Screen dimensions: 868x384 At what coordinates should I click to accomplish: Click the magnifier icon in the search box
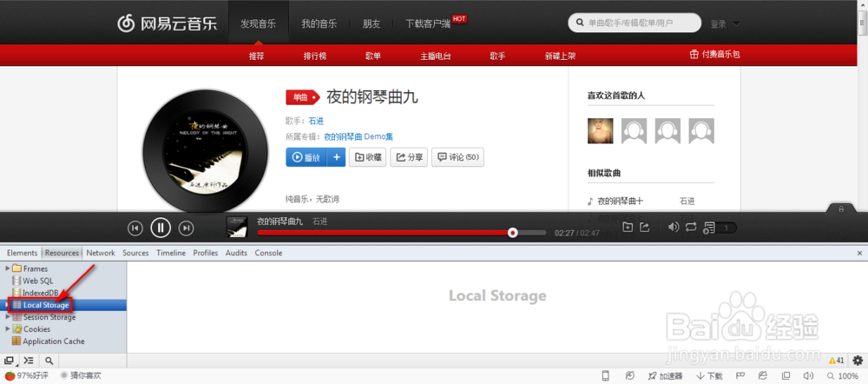click(580, 23)
